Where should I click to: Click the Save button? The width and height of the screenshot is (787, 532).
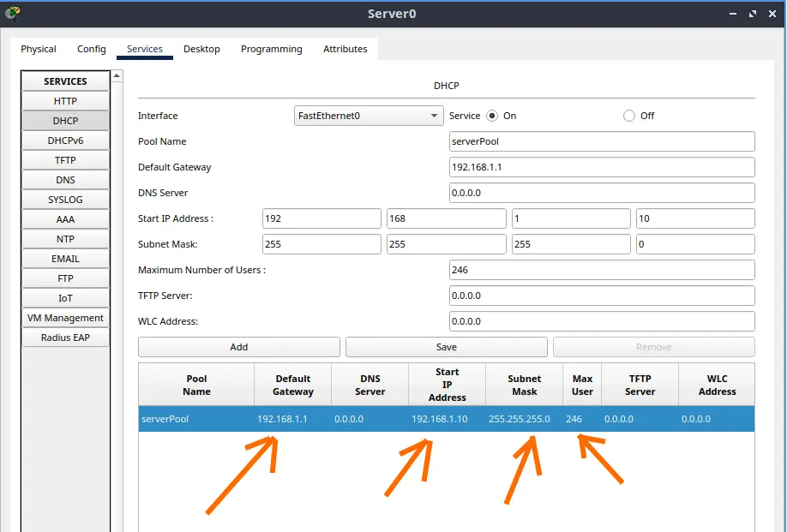tap(446, 347)
